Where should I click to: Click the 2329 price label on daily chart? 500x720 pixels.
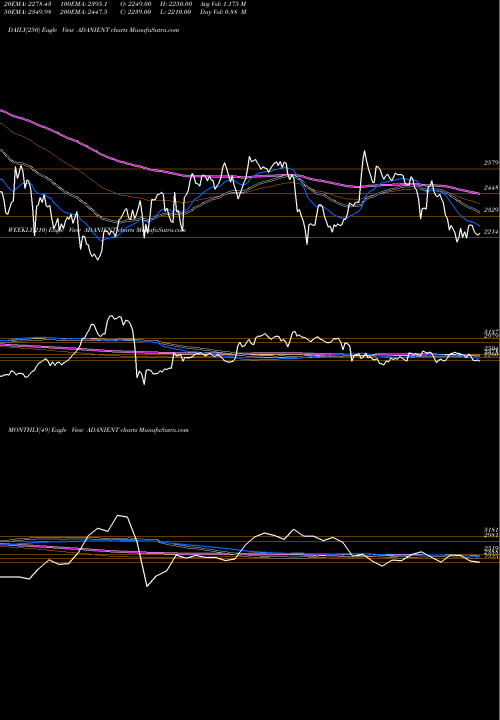(491, 209)
